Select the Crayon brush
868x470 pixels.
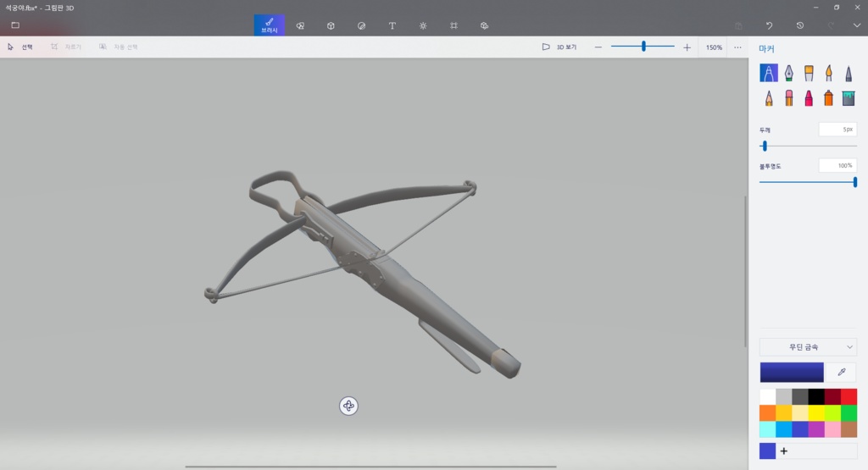[x=809, y=98]
